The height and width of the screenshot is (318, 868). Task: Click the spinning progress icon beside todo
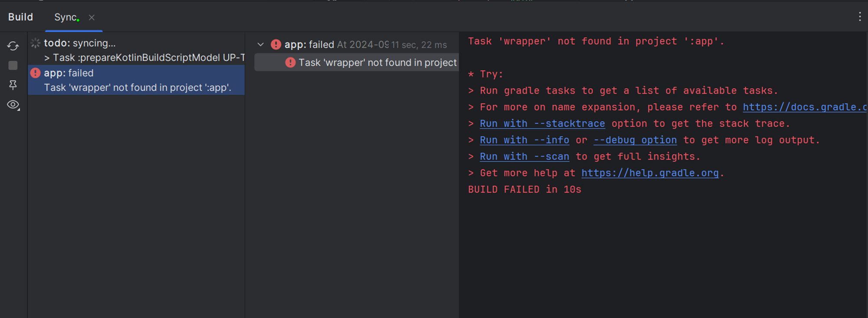pyautogui.click(x=36, y=43)
